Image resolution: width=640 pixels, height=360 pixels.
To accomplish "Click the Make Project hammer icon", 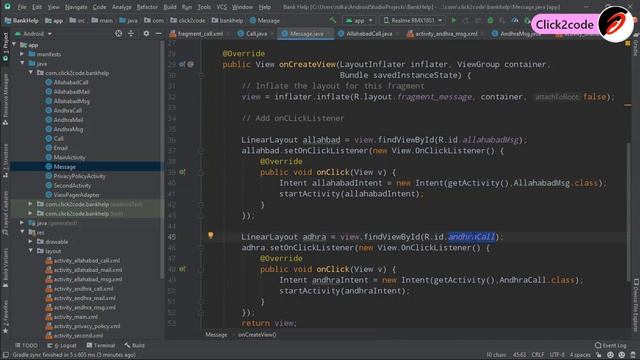I will tap(333, 20).
